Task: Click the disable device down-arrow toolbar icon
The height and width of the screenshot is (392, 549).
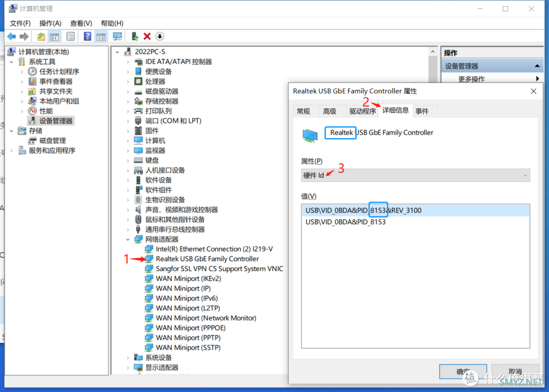Action: point(160,37)
